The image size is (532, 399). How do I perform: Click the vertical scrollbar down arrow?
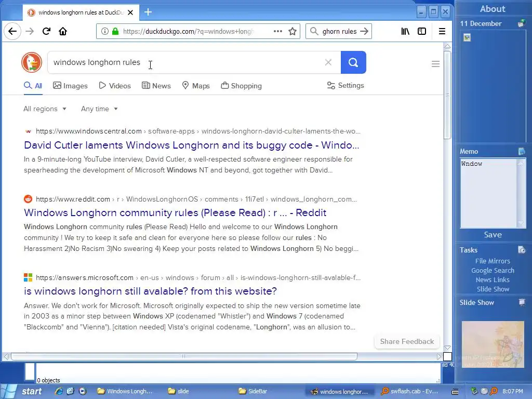pos(447,348)
